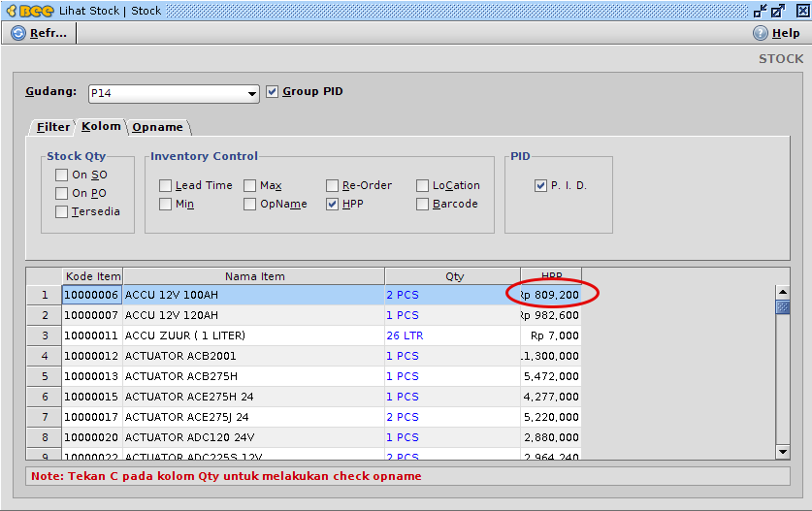The height and width of the screenshot is (511, 812).
Task: Toggle the Group PID checkbox
Action: [272, 92]
